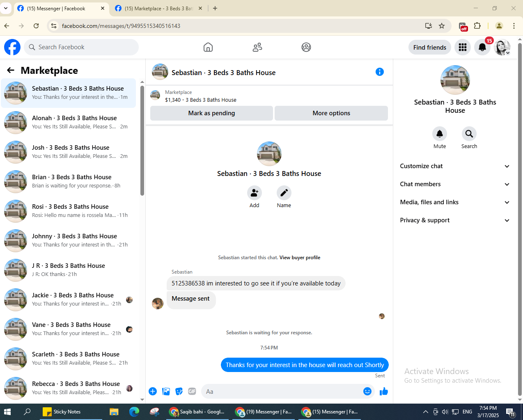Image resolution: width=523 pixels, height=420 pixels.
Task: Open Jackie's conversation
Action: pos(69,299)
